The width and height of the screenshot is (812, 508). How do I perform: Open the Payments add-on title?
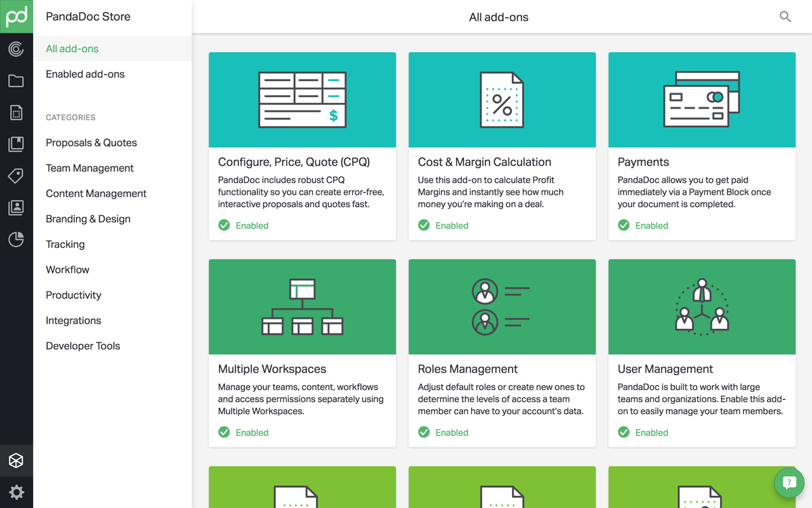643,162
